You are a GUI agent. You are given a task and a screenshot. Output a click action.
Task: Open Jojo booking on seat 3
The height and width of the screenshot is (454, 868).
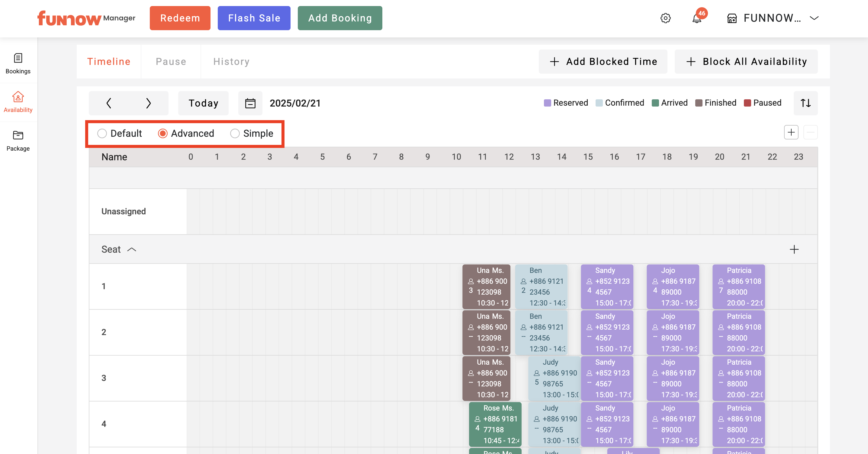coord(673,378)
